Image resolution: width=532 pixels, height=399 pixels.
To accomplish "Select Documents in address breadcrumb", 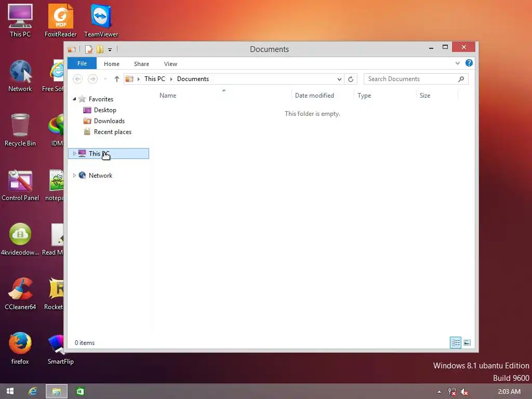I will (x=193, y=79).
